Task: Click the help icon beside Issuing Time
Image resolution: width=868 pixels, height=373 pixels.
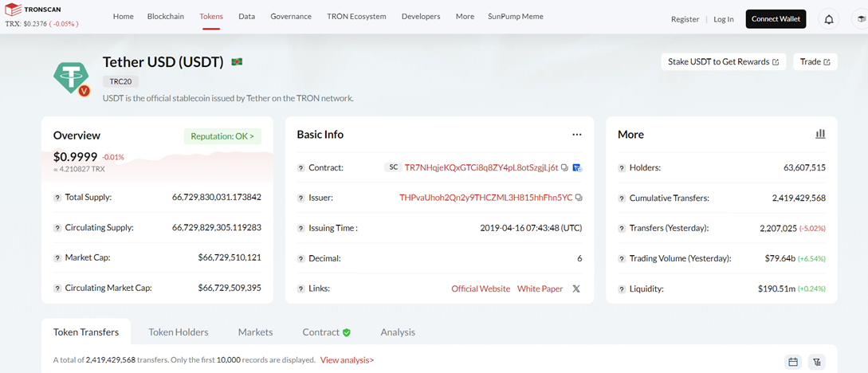Action: (300, 228)
